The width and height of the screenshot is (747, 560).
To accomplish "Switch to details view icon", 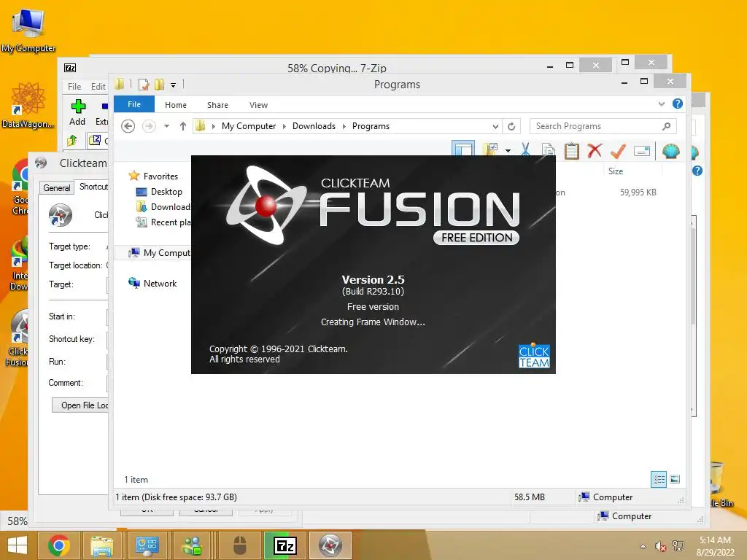I will (x=659, y=479).
